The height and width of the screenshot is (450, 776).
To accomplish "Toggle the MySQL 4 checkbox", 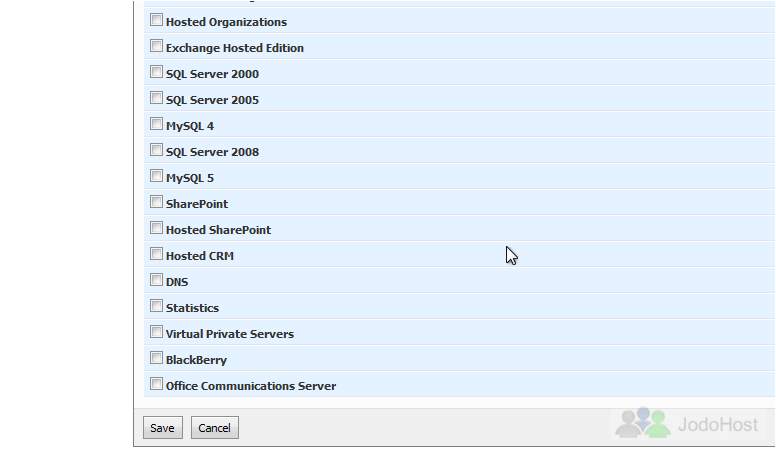I will [156, 124].
